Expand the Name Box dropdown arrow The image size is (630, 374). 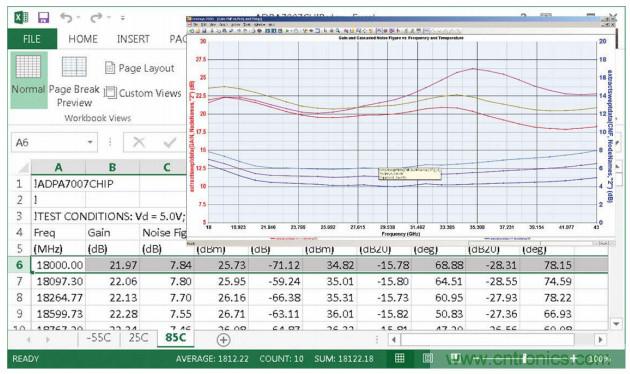click(x=90, y=142)
